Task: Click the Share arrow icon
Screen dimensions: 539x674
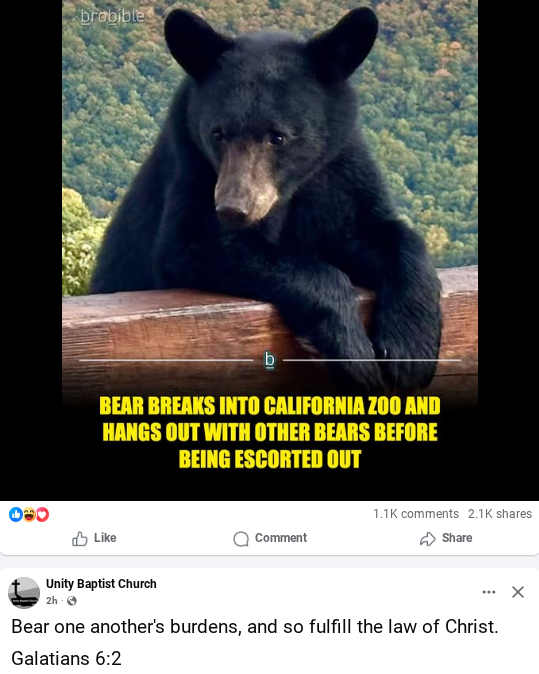Action: tap(427, 539)
